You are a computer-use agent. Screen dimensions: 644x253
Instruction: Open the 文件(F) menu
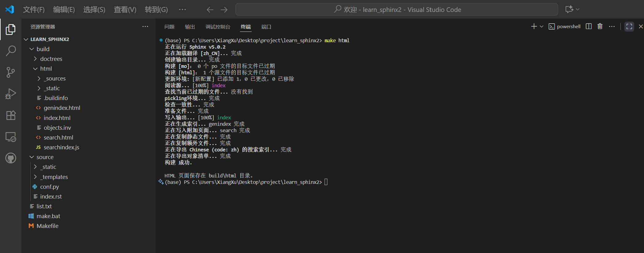click(34, 10)
